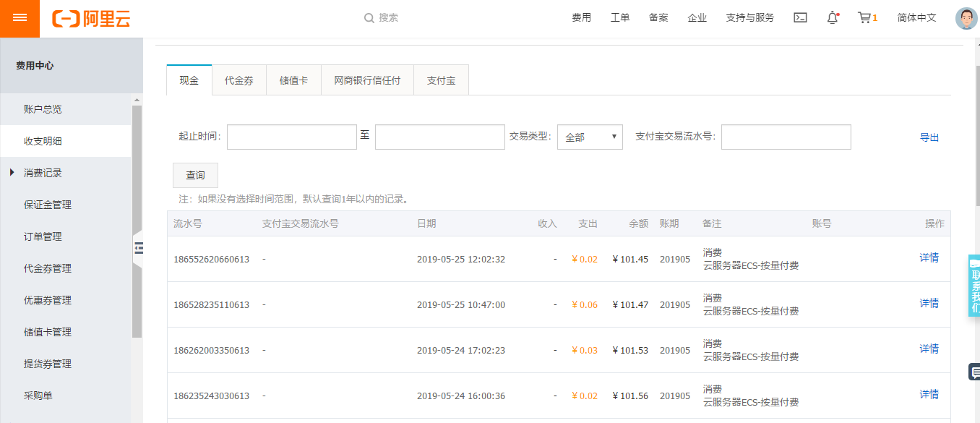
Task: Click the 导出 export link
Action: click(929, 137)
